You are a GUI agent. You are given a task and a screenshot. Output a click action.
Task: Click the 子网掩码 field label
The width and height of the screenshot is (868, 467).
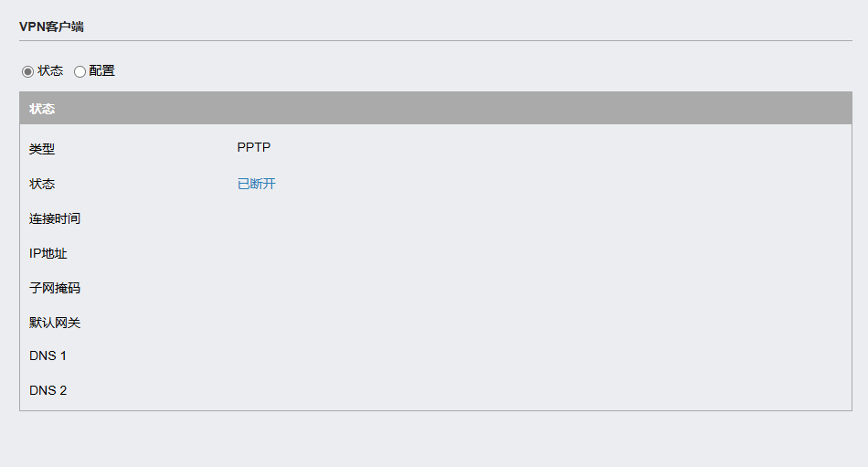click(x=55, y=288)
